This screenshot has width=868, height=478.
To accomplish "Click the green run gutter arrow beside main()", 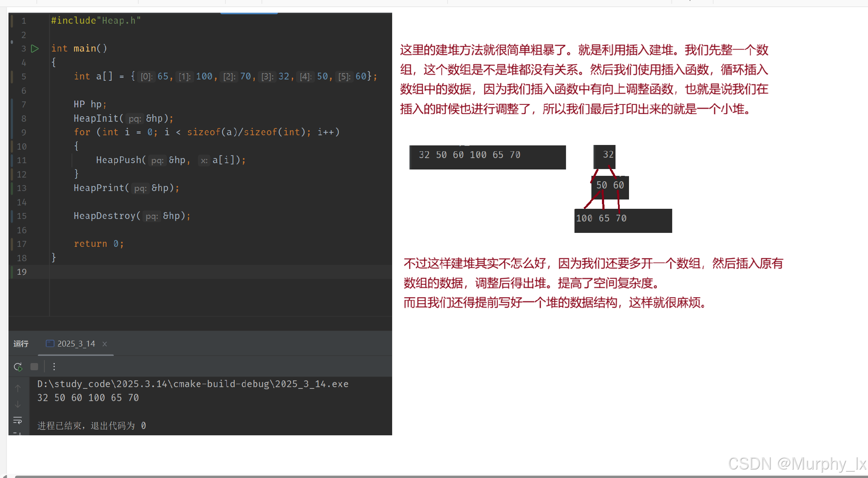I will coord(35,49).
